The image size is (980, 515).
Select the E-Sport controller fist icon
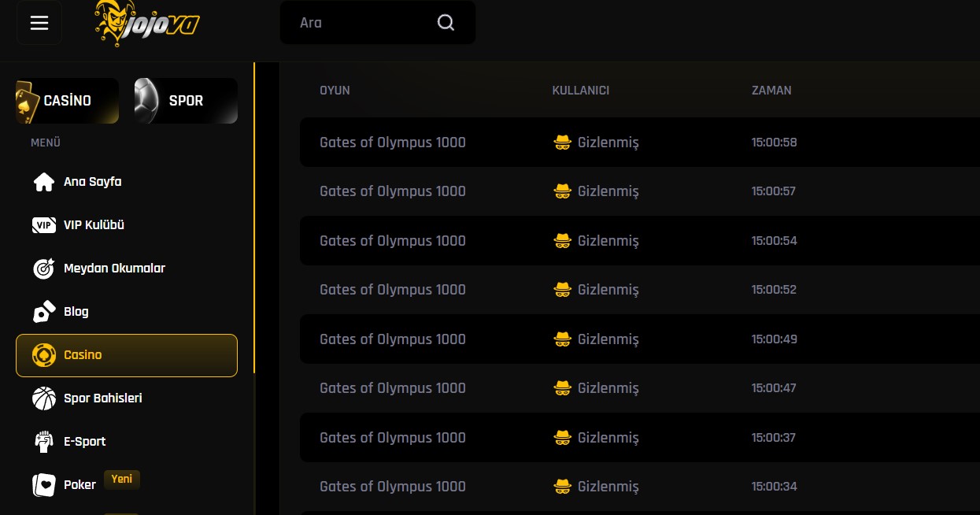pos(43,442)
